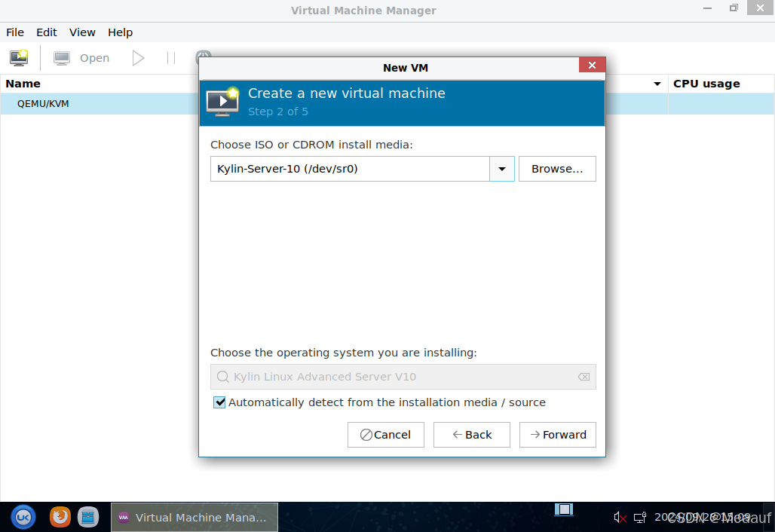Click the search magnifier icon in OS field

coord(223,377)
